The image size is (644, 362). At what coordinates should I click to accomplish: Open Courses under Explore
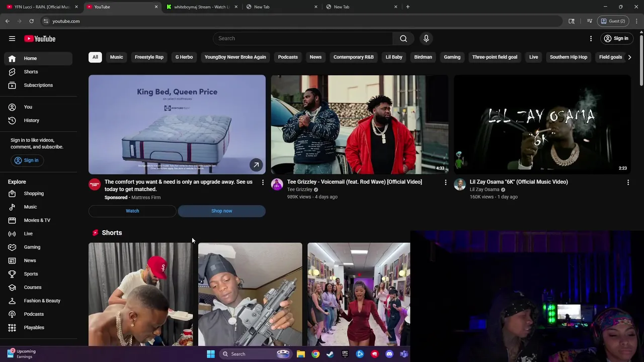38,288
